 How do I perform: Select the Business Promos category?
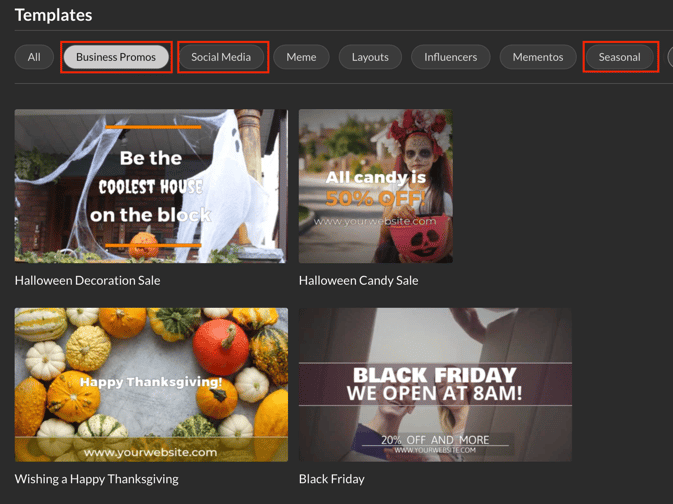[x=116, y=57]
